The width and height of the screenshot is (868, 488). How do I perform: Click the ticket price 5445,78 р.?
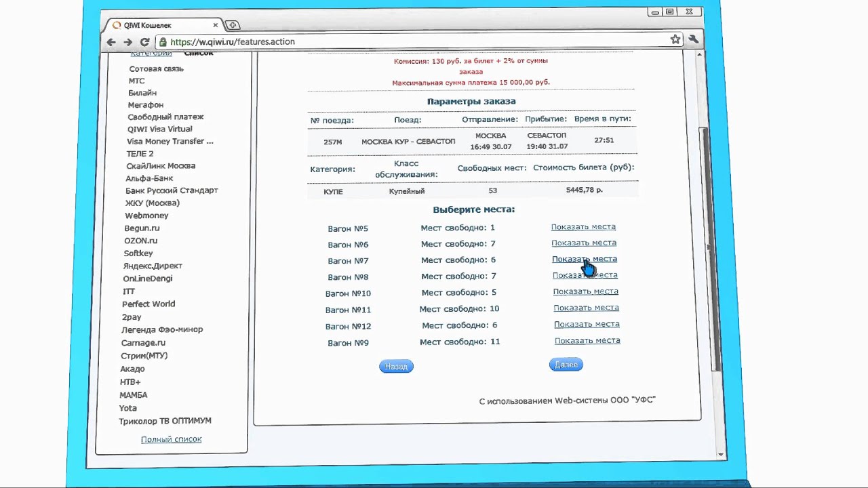pos(585,190)
